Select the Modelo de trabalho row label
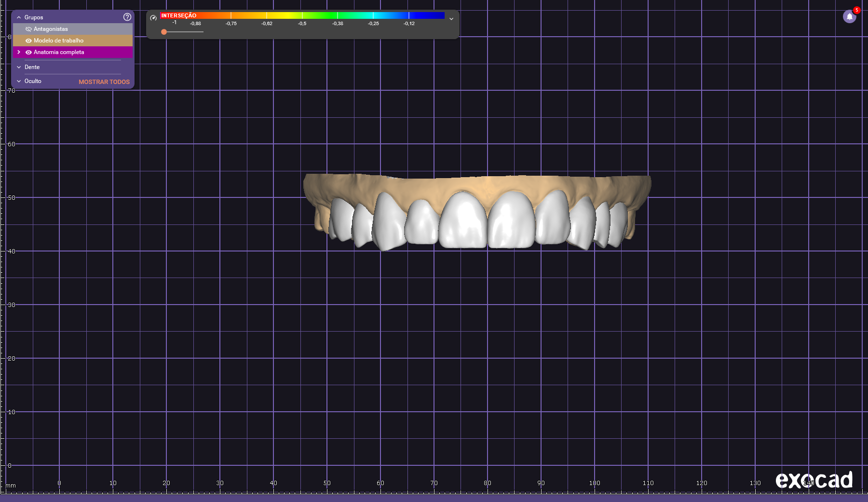 tap(58, 41)
